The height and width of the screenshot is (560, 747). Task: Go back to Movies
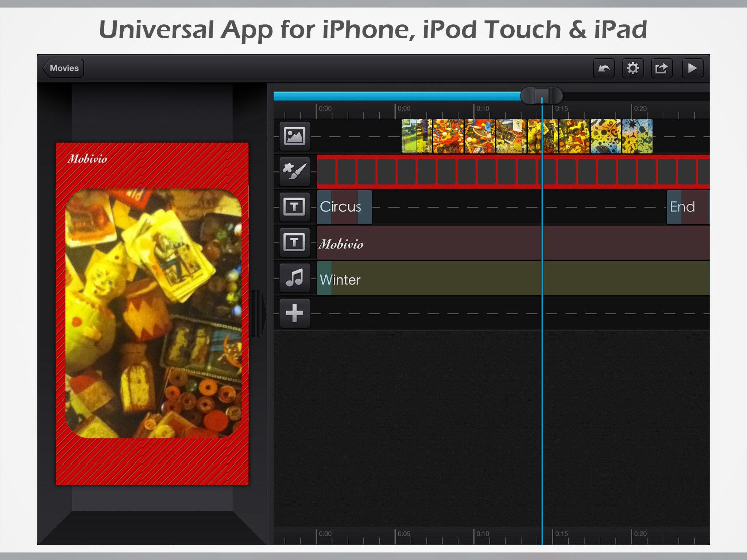pyautogui.click(x=63, y=68)
